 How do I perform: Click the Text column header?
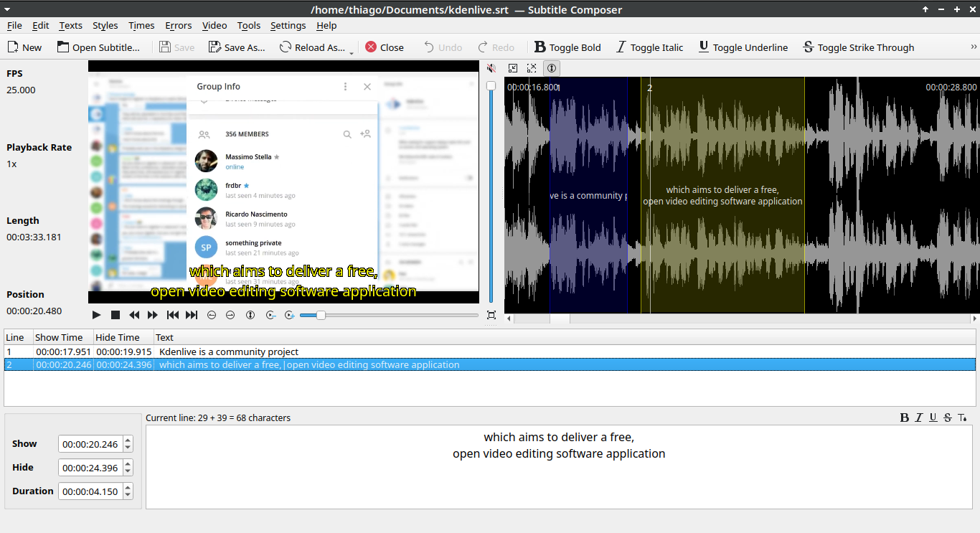565,337
